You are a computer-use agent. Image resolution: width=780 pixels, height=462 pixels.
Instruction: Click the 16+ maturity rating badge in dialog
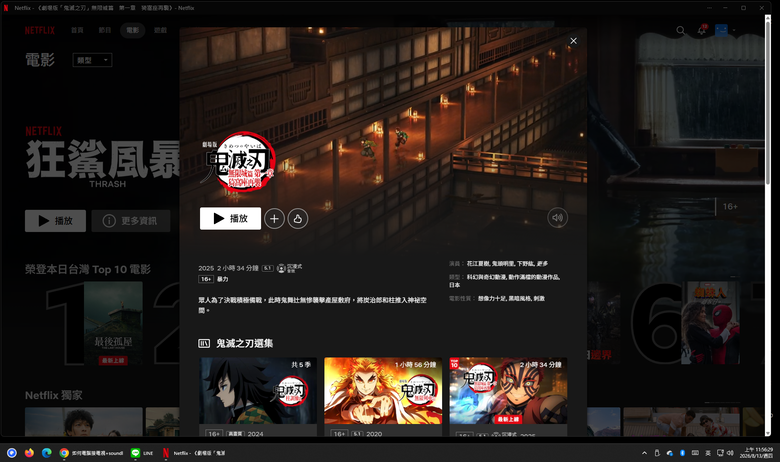pyautogui.click(x=206, y=279)
